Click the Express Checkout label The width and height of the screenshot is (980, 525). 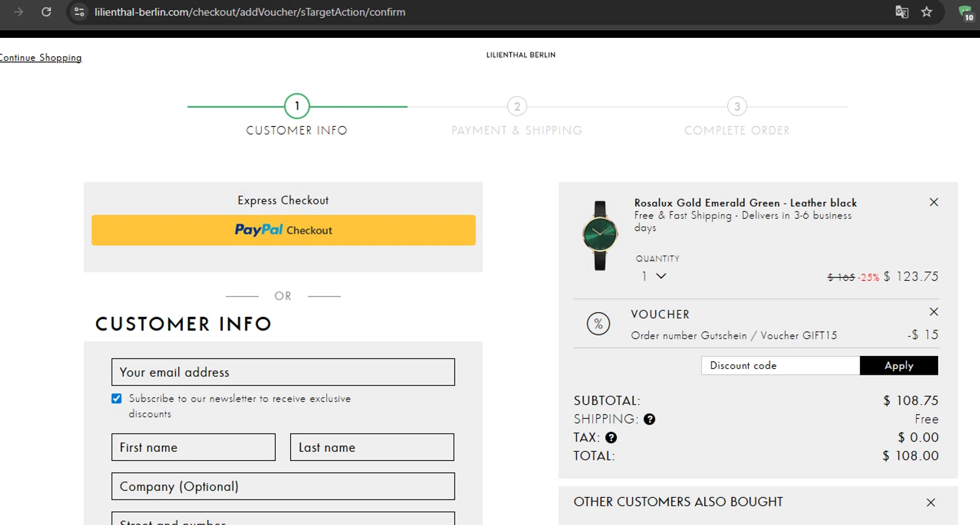point(284,200)
